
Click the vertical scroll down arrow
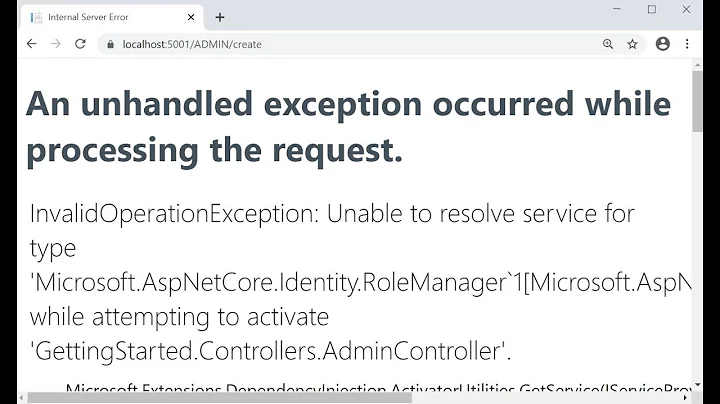click(x=697, y=385)
